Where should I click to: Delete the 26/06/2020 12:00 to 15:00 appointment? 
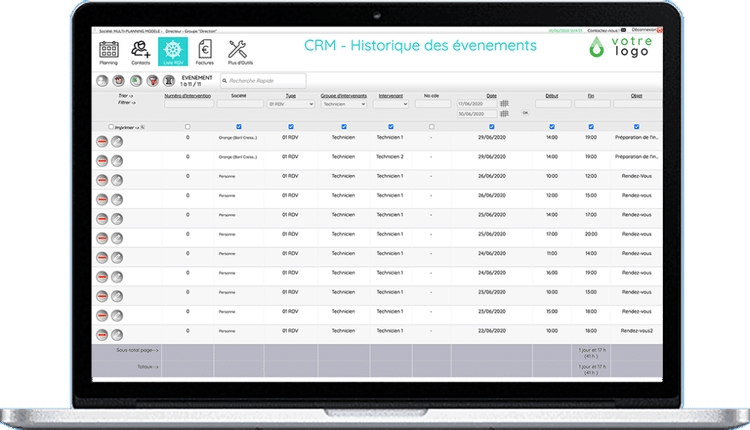coord(102,199)
